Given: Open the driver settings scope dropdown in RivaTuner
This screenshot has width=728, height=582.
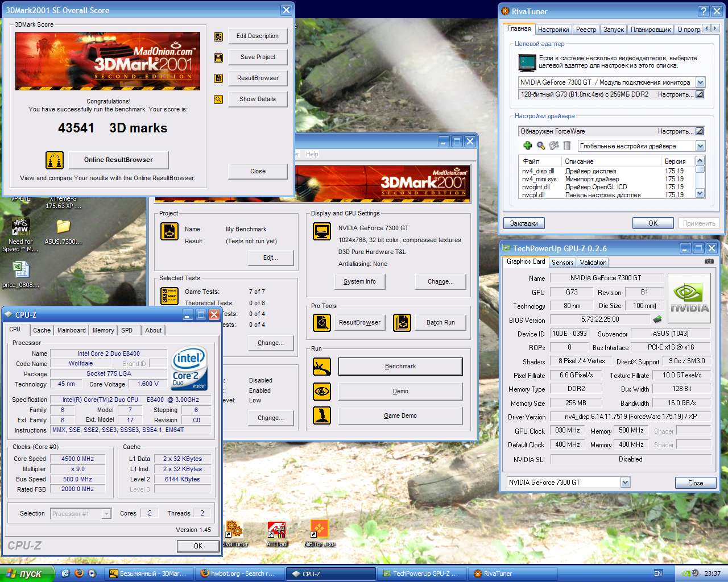Looking at the screenshot, I should [700, 146].
